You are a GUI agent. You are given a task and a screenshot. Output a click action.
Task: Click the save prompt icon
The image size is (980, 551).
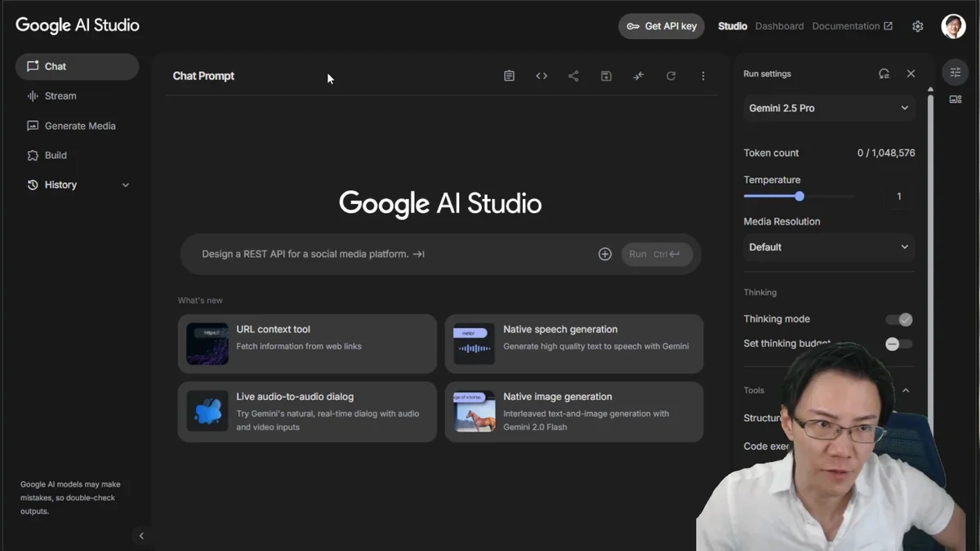(606, 76)
